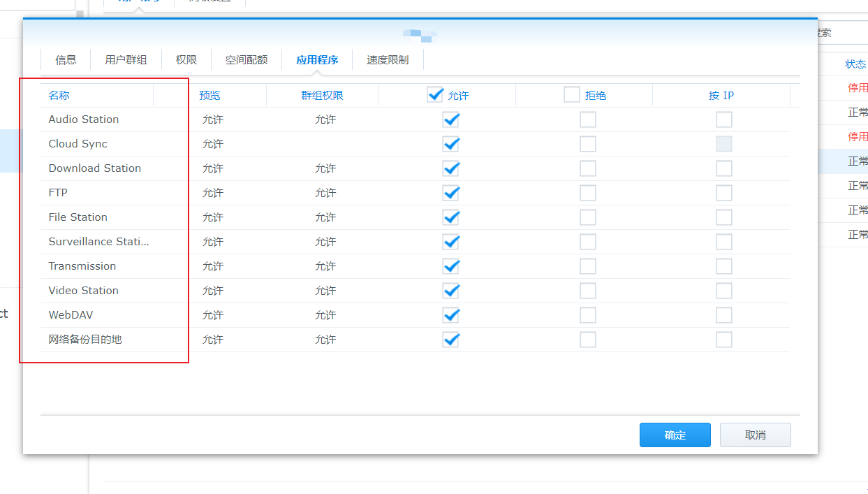The width and height of the screenshot is (868, 494).
Task: Select the 网络备份目的地 row name
Action: pos(85,340)
